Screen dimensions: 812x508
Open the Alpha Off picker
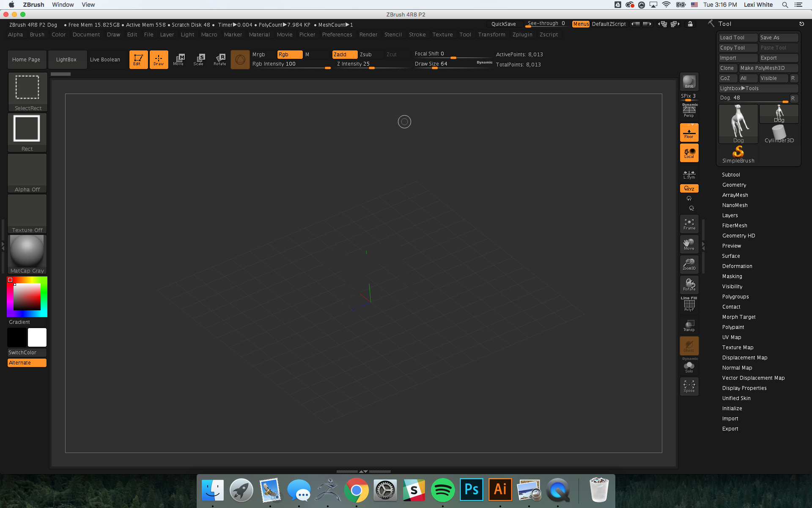click(27, 173)
